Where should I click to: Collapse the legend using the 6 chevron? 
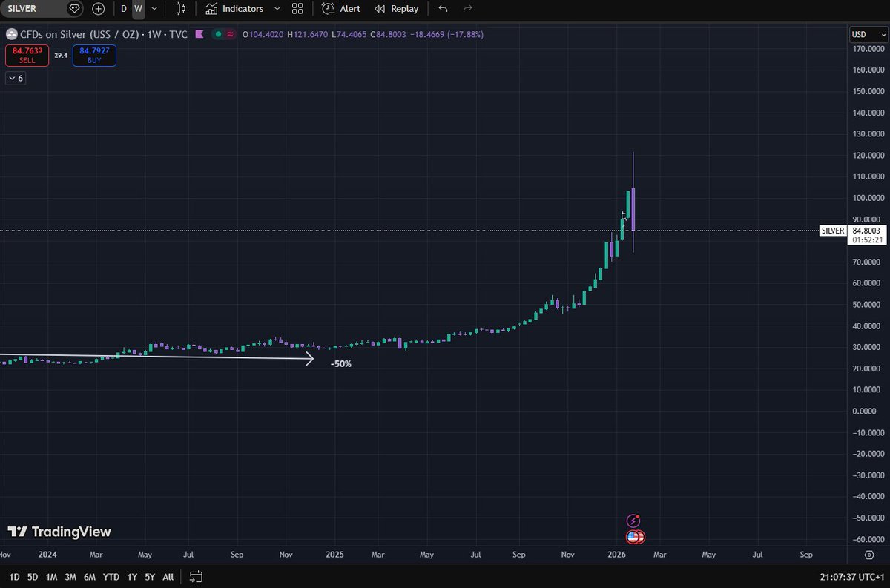(15, 78)
